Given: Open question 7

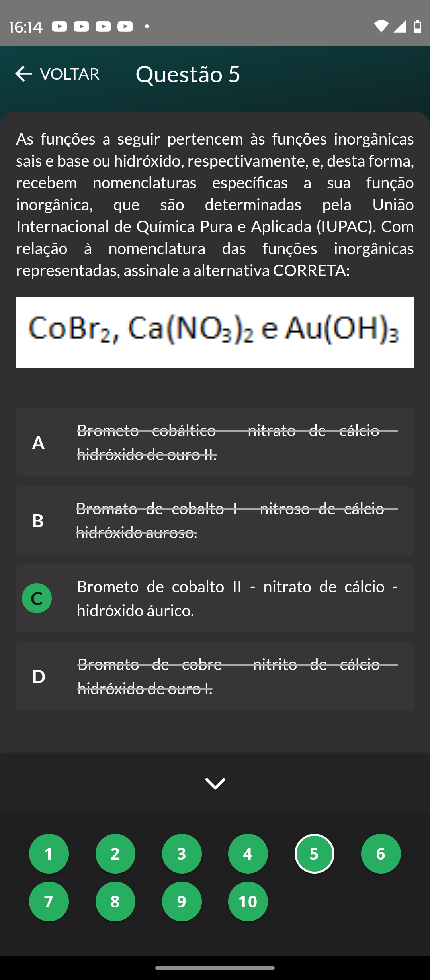Looking at the screenshot, I should (49, 902).
